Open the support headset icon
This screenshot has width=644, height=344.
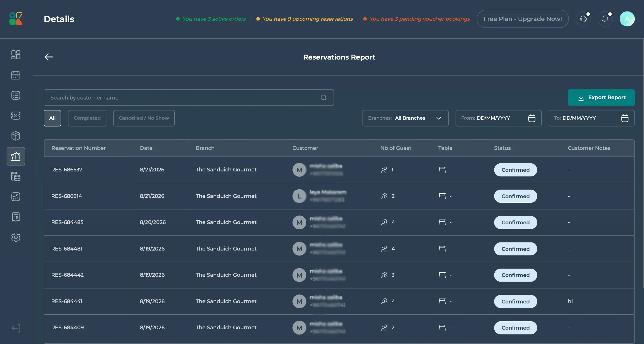tap(583, 19)
